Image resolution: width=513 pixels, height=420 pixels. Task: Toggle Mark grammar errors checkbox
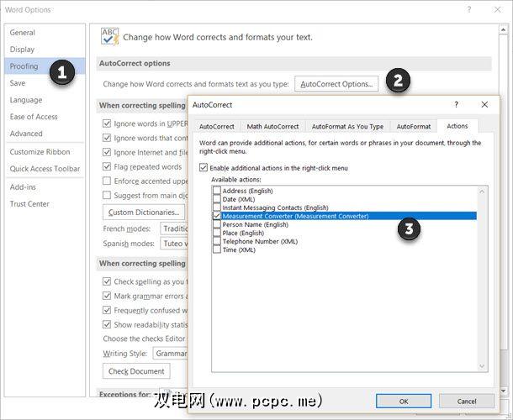coord(107,296)
